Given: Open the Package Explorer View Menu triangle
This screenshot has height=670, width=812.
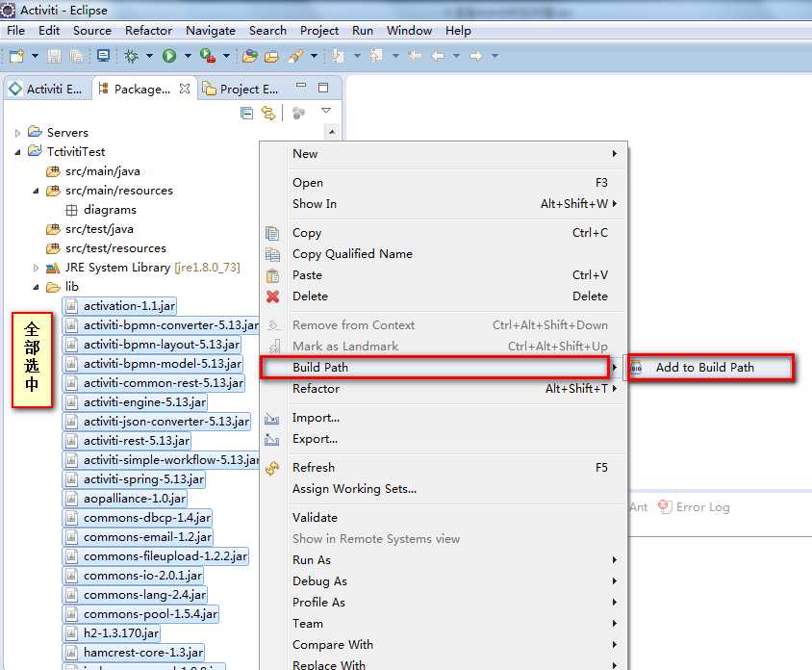Looking at the screenshot, I should click(326, 111).
